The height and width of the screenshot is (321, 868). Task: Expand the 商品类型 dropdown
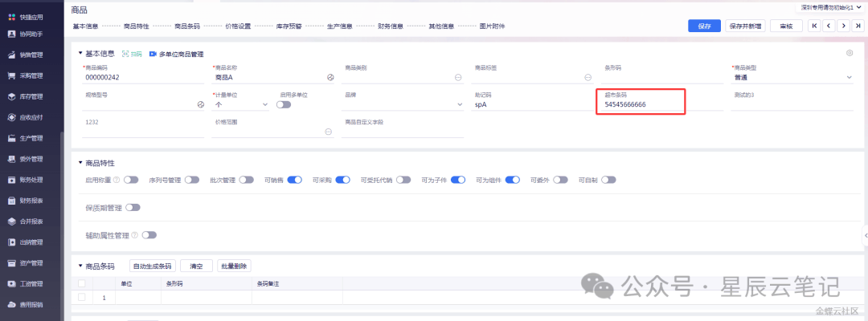849,78
